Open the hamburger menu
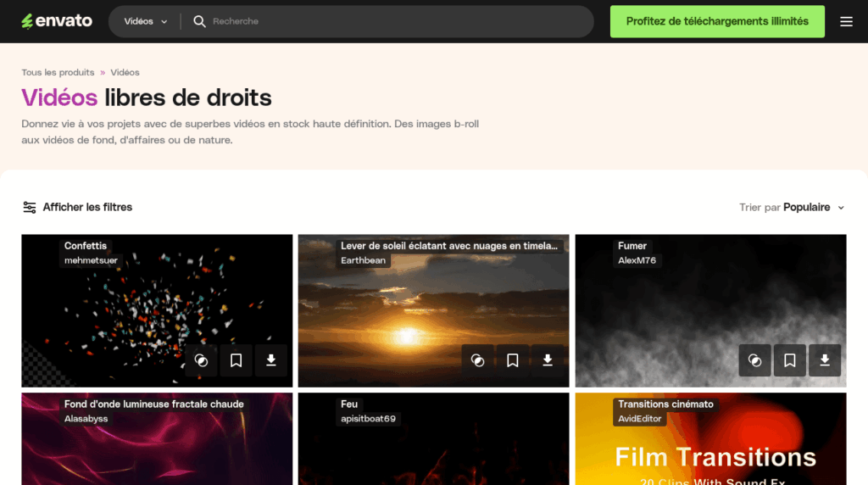The width and height of the screenshot is (868, 485). pyautogui.click(x=846, y=22)
